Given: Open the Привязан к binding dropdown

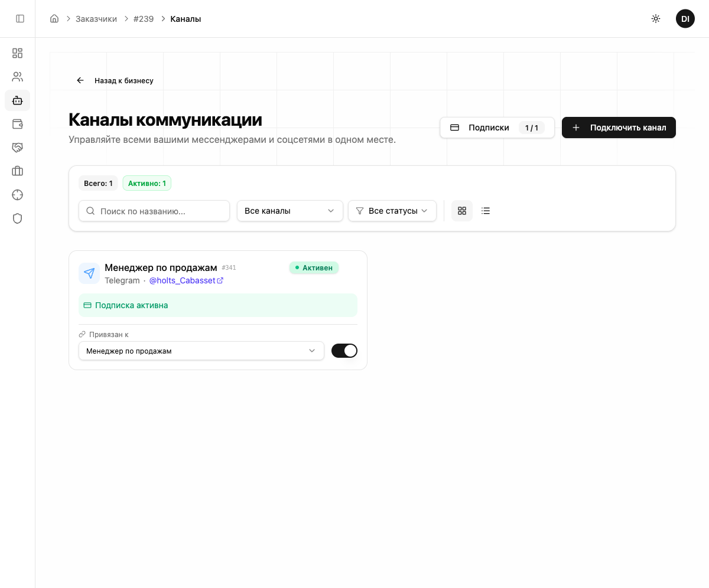Looking at the screenshot, I should tap(201, 351).
